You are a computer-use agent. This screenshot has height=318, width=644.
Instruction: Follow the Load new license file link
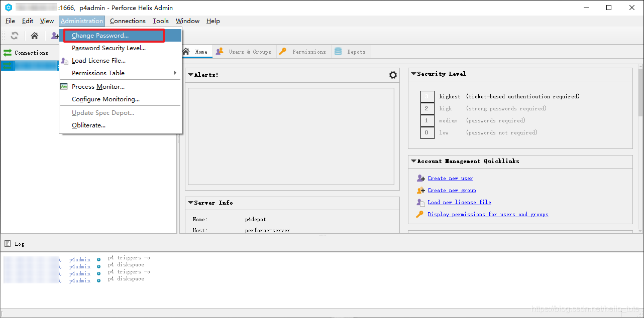coord(459,202)
